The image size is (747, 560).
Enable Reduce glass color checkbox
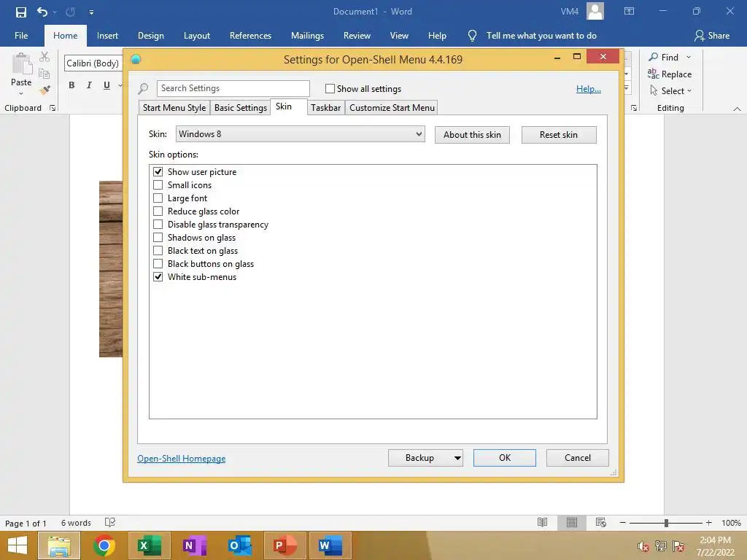click(x=158, y=211)
